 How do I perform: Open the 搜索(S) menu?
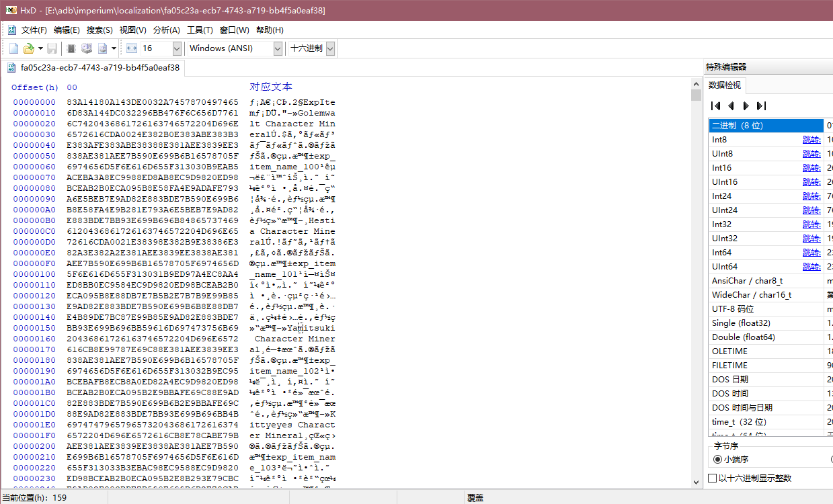click(x=100, y=30)
